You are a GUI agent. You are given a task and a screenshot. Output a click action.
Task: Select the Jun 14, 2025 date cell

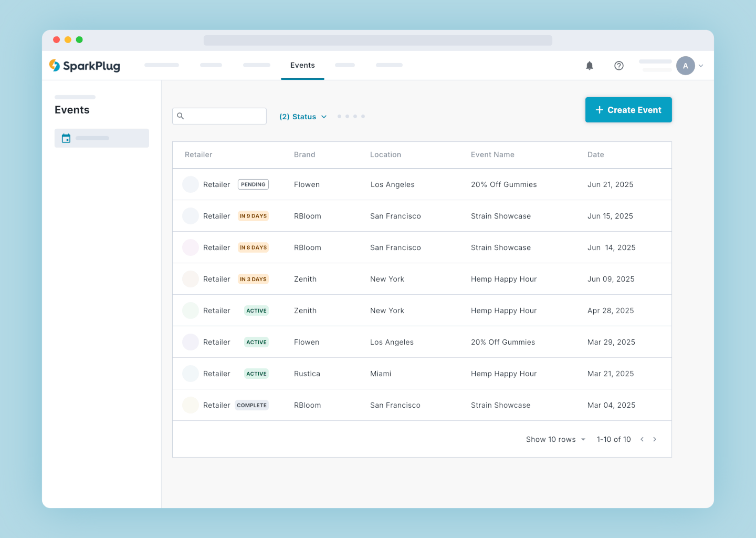[612, 247]
